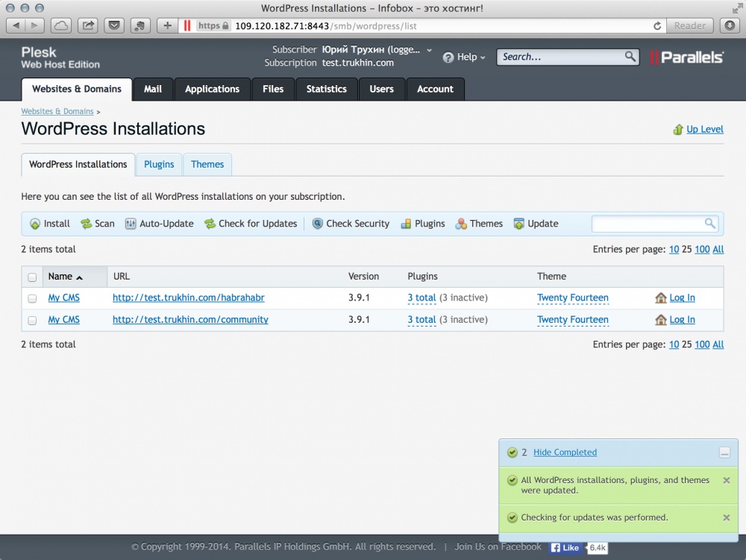Open My CMS for habrahabr

click(63, 298)
